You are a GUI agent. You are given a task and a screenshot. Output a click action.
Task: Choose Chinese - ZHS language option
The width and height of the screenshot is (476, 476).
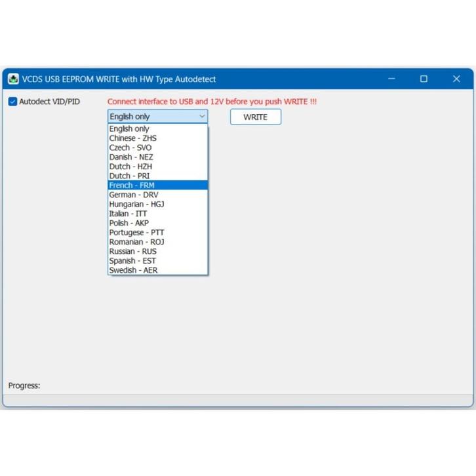(x=133, y=138)
